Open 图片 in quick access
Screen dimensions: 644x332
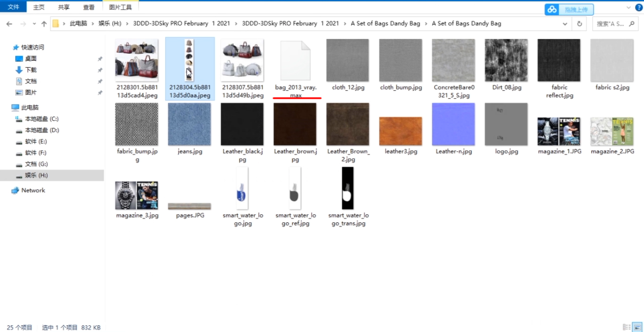[x=31, y=92]
